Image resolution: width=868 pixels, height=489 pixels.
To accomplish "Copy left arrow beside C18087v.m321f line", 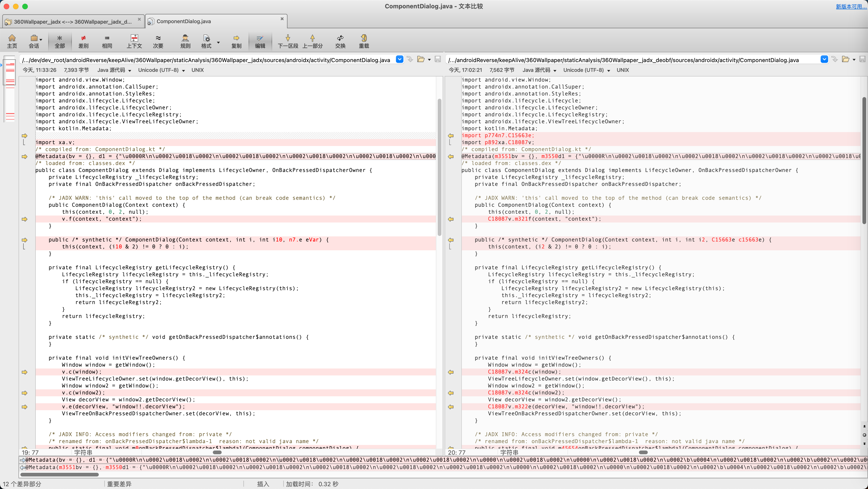I will [x=450, y=219].
